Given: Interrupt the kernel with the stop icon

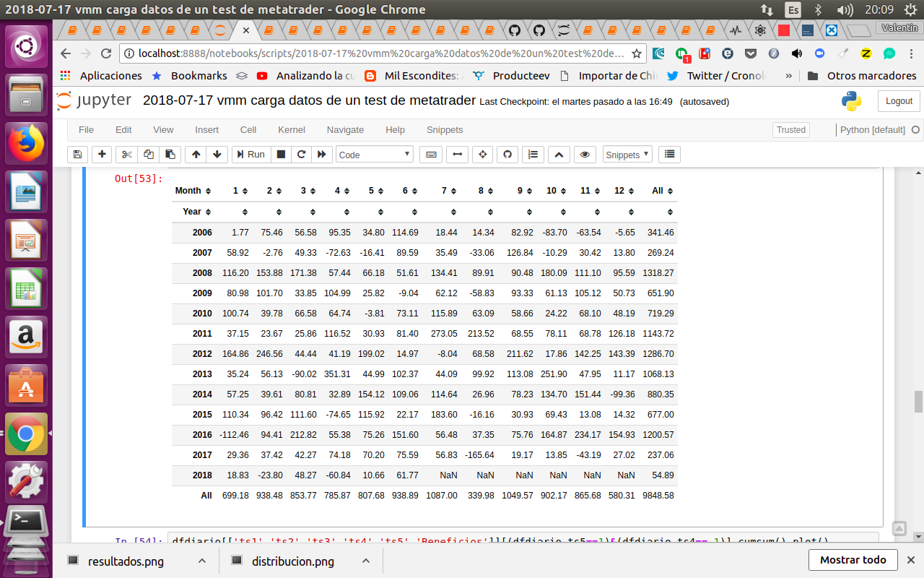Looking at the screenshot, I should click(282, 155).
